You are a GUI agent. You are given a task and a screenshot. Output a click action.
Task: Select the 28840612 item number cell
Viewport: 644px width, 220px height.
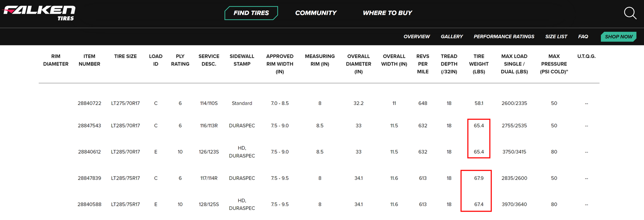coord(89,152)
